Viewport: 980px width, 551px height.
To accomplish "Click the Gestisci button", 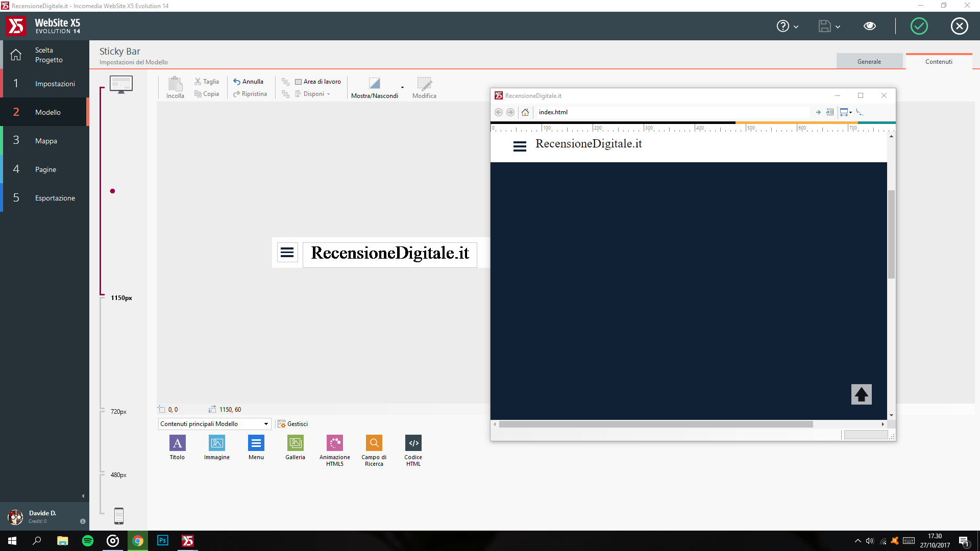I will click(293, 424).
